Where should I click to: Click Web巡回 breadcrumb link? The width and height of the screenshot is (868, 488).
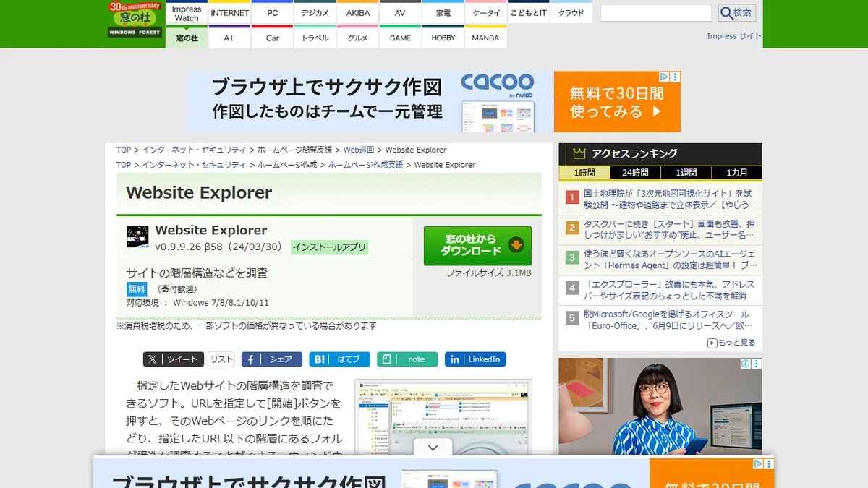[x=359, y=150]
